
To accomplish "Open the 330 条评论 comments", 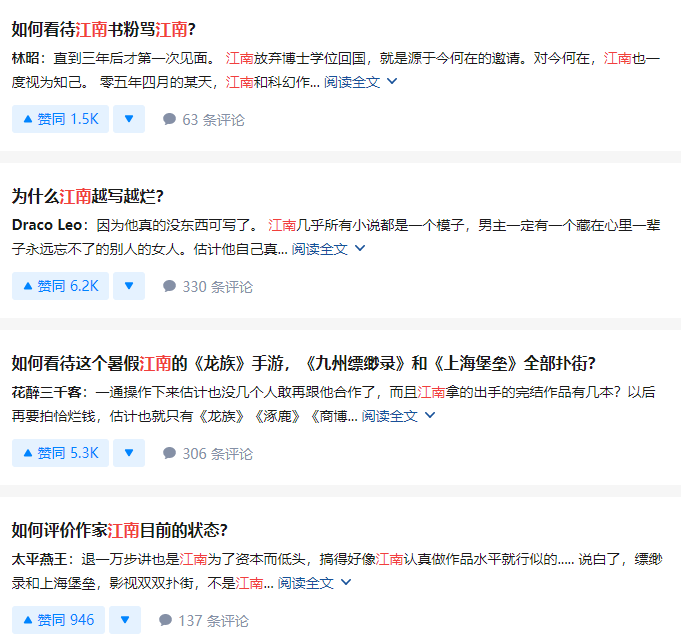I will tap(208, 286).
